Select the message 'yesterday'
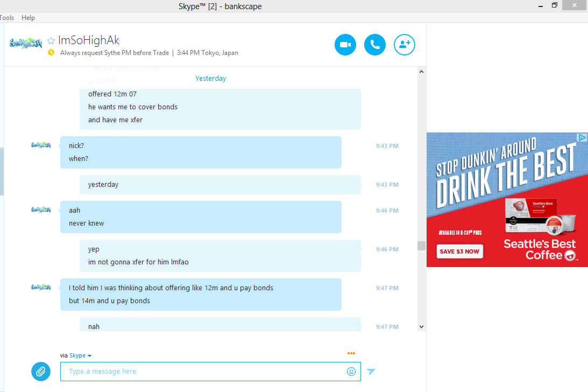Screen dimensions: 588x392 pos(103,184)
